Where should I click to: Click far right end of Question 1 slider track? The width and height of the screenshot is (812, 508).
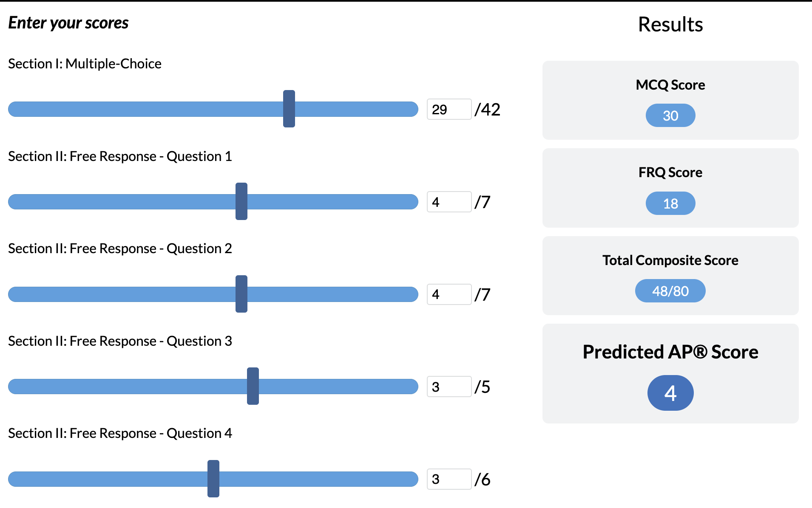click(x=413, y=202)
